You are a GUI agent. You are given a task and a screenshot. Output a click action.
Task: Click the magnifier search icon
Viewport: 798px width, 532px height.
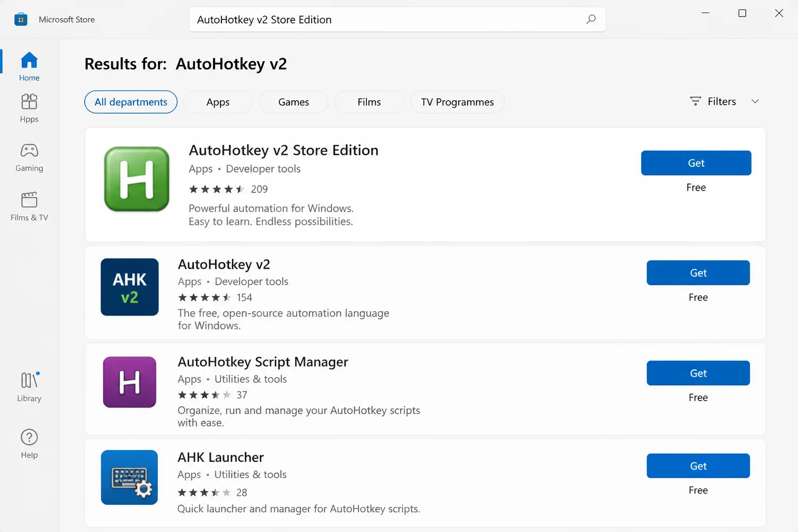(x=591, y=19)
